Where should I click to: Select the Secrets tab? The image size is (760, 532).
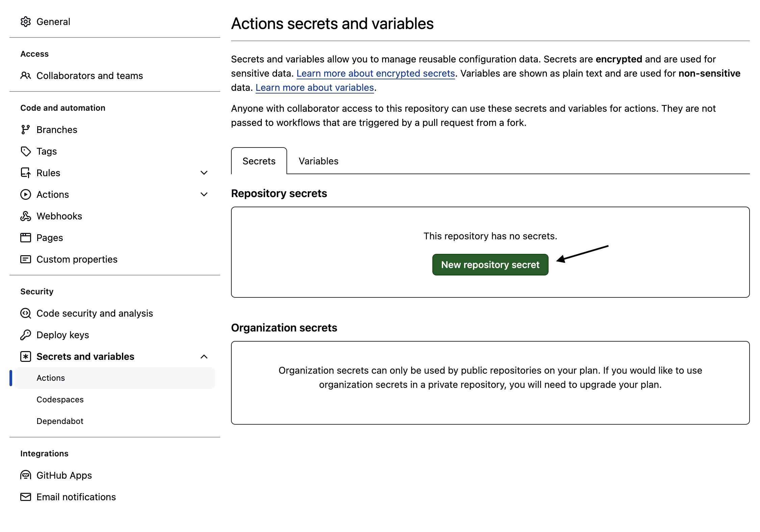click(258, 161)
